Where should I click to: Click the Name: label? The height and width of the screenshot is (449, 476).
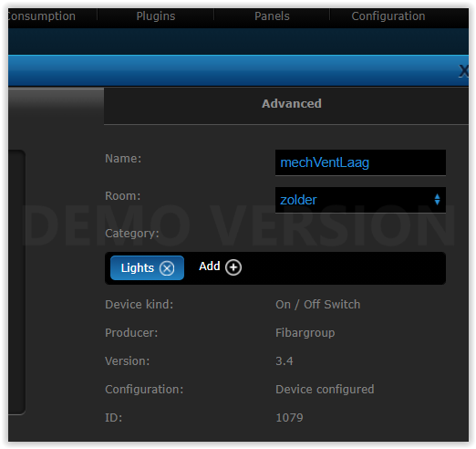tap(123, 159)
